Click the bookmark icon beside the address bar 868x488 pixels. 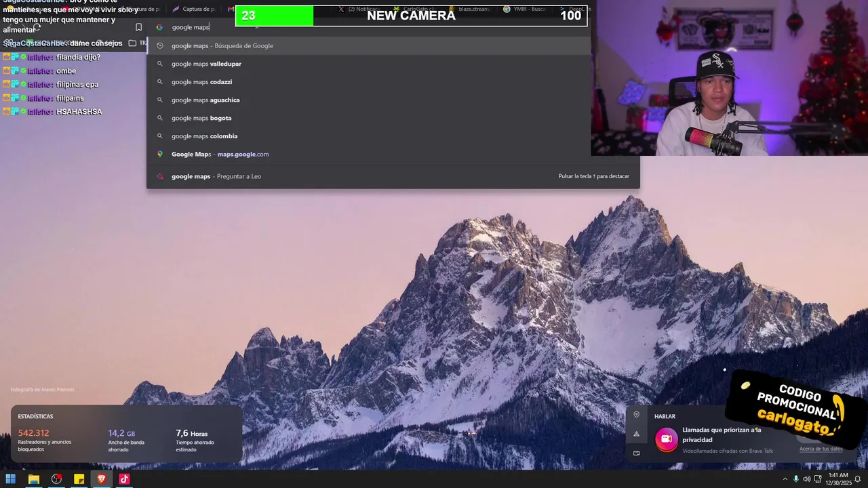(138, 27)
